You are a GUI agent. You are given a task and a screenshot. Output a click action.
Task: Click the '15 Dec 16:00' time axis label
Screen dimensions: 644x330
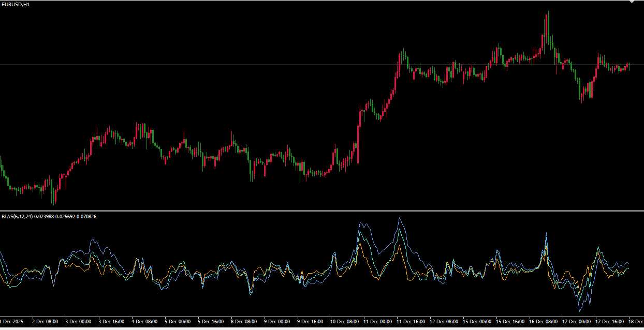point(509,321)
